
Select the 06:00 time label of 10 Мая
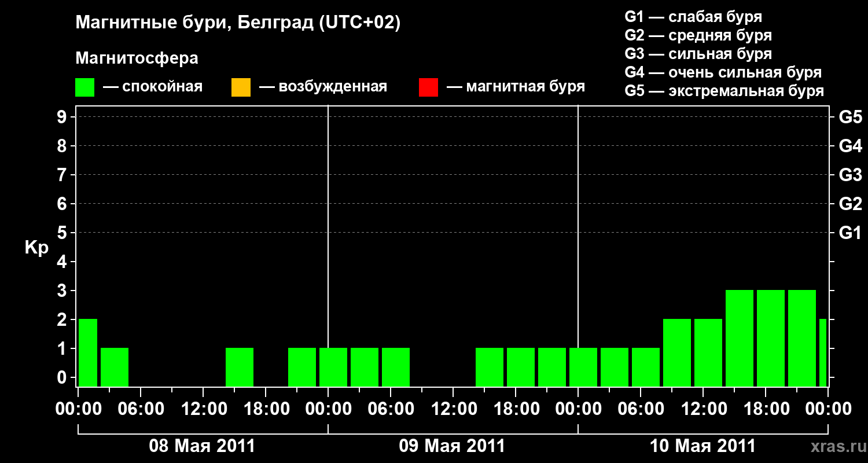[x=641, y=409]
